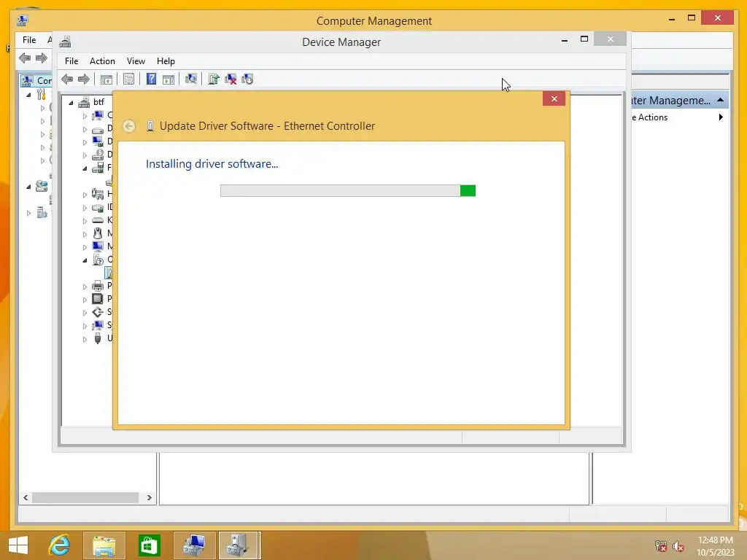Click the back arrow in Update Driver dialog
This screenshot has width=747, height=560.
click(x=128, y=126)
